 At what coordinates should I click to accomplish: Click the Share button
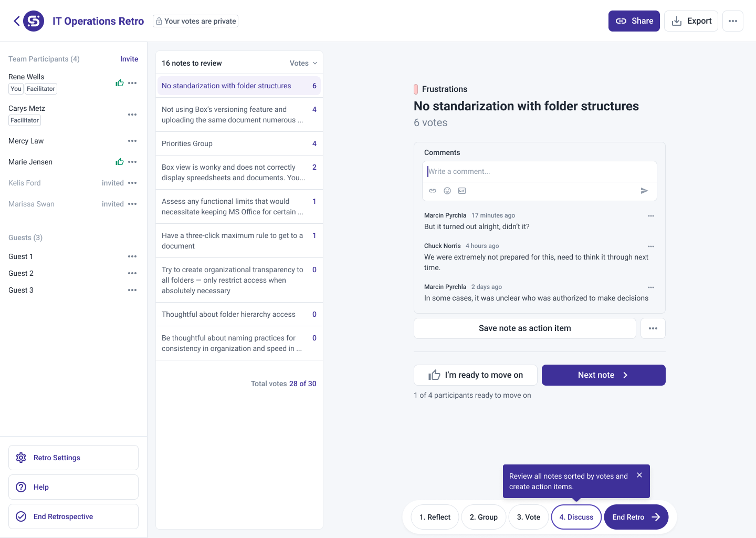(634, 21)
